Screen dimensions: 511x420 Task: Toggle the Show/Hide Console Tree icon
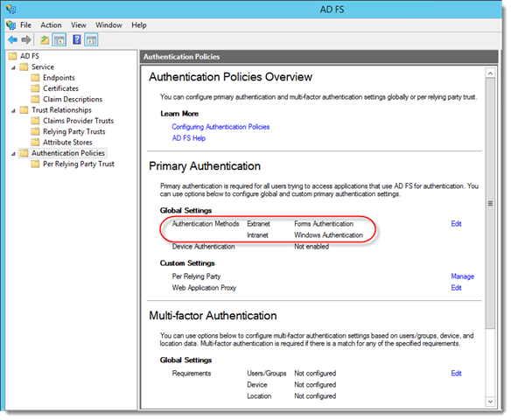coord(59,40)
